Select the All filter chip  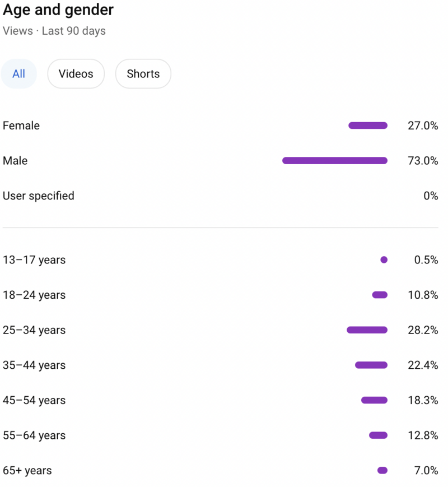coord(18,74)
